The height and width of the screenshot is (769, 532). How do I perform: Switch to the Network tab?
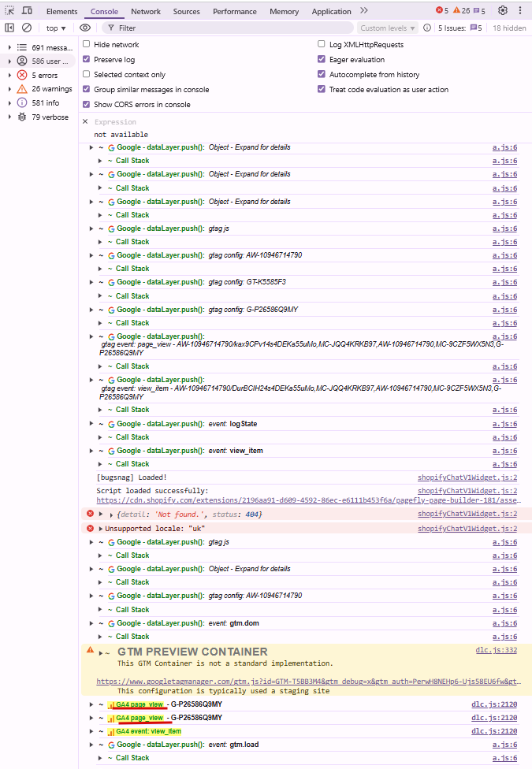point(146,11)
